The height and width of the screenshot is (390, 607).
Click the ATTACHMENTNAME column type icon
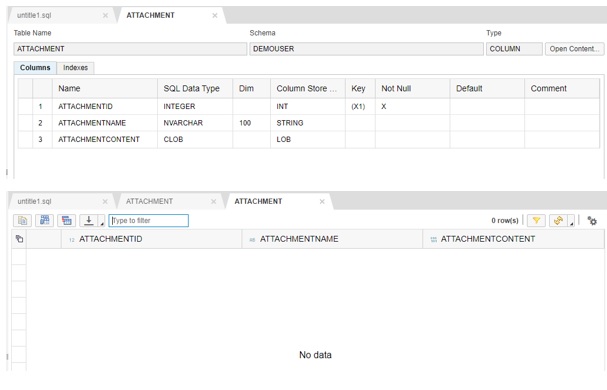coord(252,240)
